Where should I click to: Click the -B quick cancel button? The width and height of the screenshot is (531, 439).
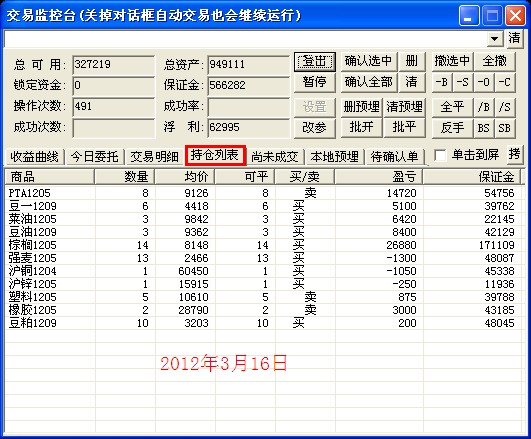point(442,82)
